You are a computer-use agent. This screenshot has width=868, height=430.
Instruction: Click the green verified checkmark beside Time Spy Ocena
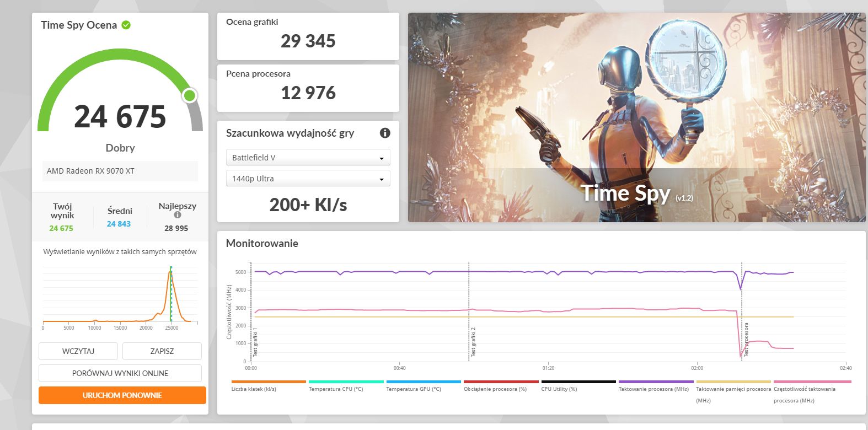pyautogui.click(x=126, y=25)
